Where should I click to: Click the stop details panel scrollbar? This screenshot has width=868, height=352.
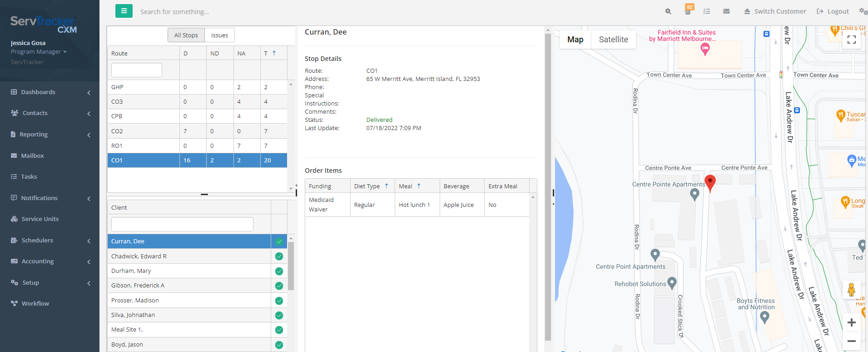pyautogui.click(x=548, y=186)
